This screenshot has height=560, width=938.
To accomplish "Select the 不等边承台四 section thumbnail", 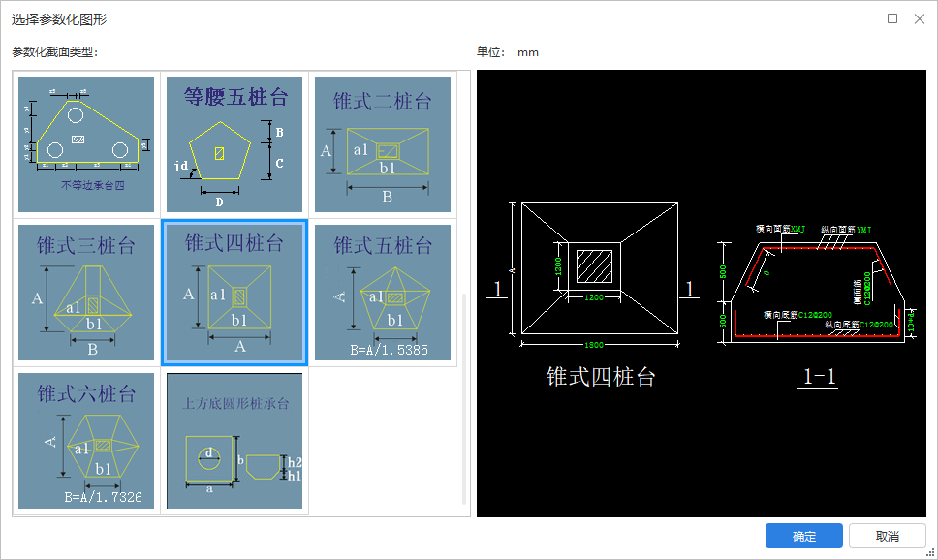I will pyautogui.click(x=86, y=144).
